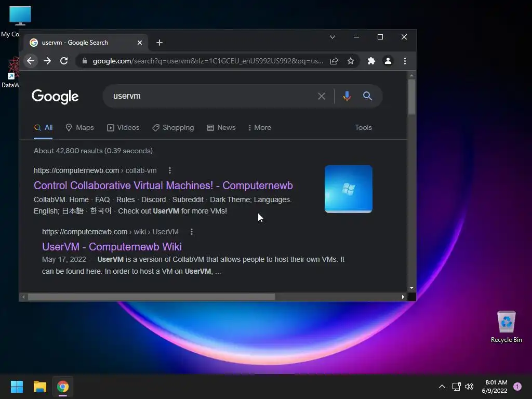Clear the search box with the X

tap(321, 96)
